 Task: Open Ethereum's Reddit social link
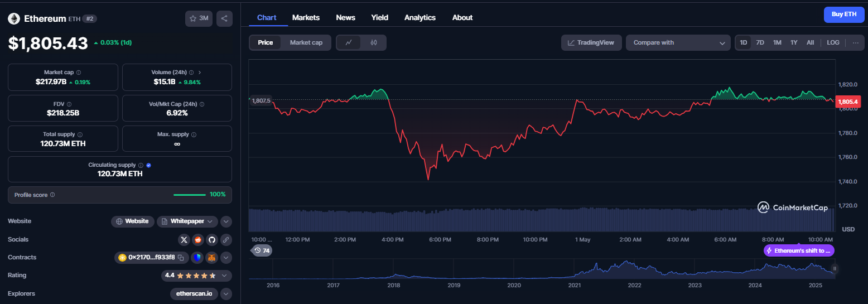tap(197, 240)
